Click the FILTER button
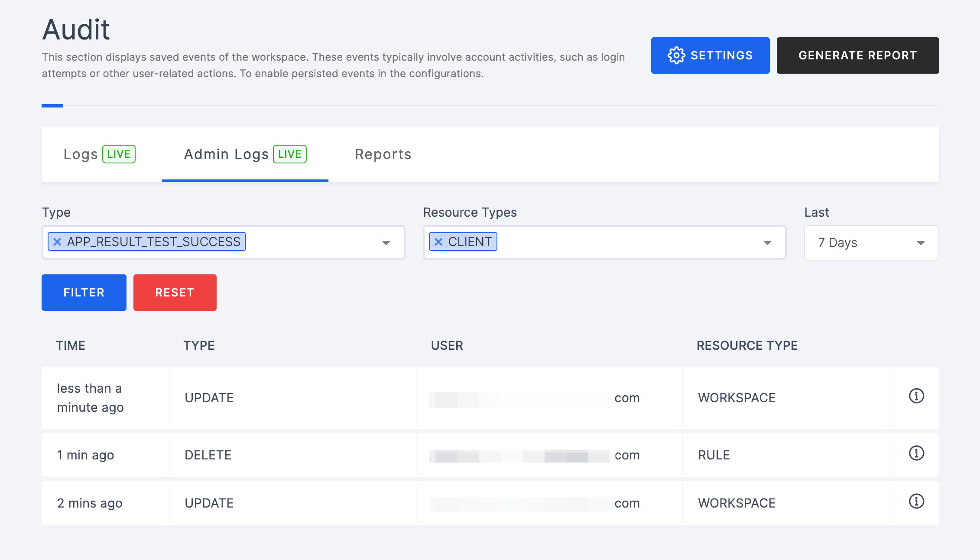This screenshot has width=980, height=560. pyautogui.click(x=84, y=292)
